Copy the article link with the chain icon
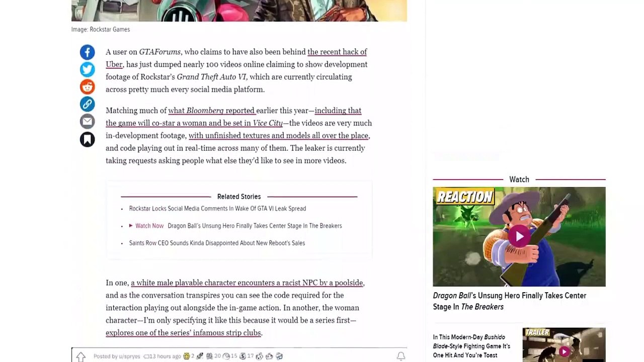The width and height of the screenshot is (644, 362). [x=87, y=104]
